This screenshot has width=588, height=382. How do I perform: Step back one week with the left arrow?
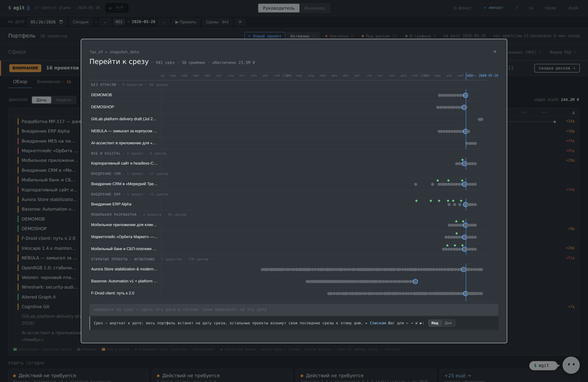[x=105, y=22]
